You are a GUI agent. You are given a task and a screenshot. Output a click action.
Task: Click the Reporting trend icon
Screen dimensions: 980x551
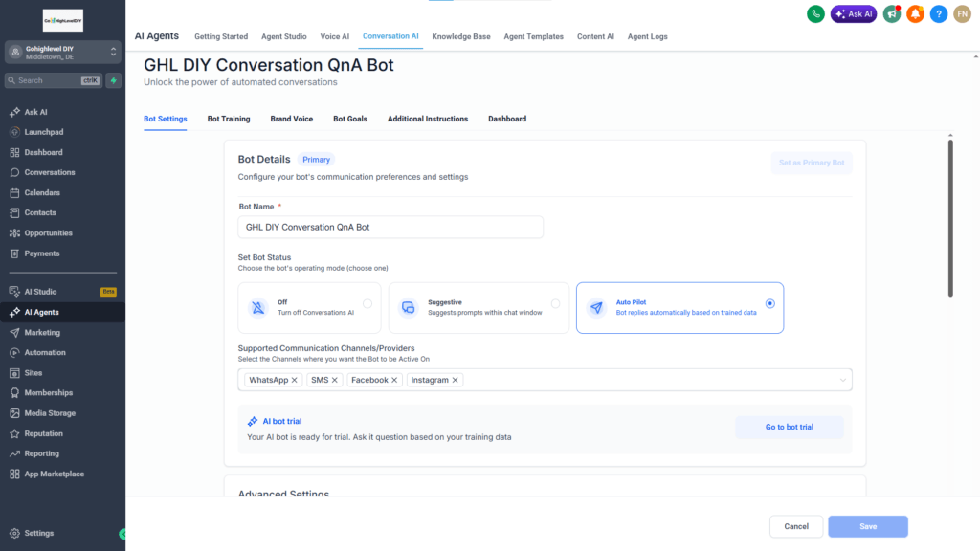click(15, 453)
